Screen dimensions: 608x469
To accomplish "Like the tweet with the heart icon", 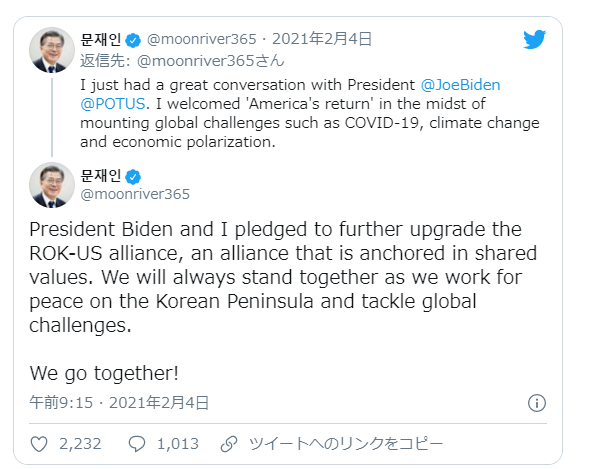I will pos(40,443).
